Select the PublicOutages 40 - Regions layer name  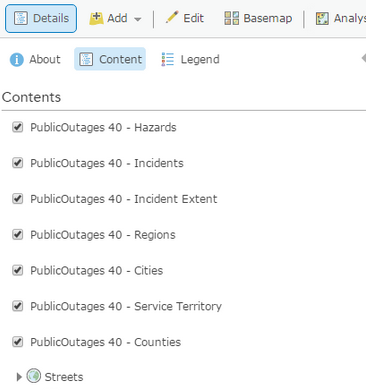(103, 235)
